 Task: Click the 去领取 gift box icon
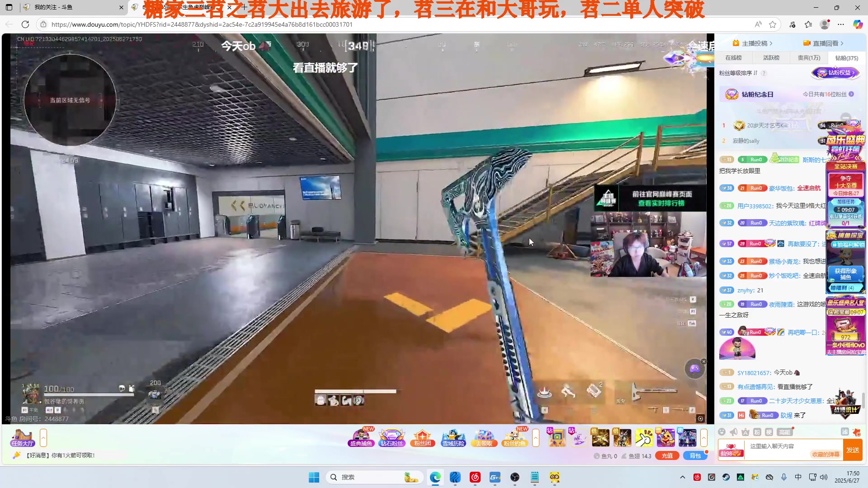[x=484, y=437]
